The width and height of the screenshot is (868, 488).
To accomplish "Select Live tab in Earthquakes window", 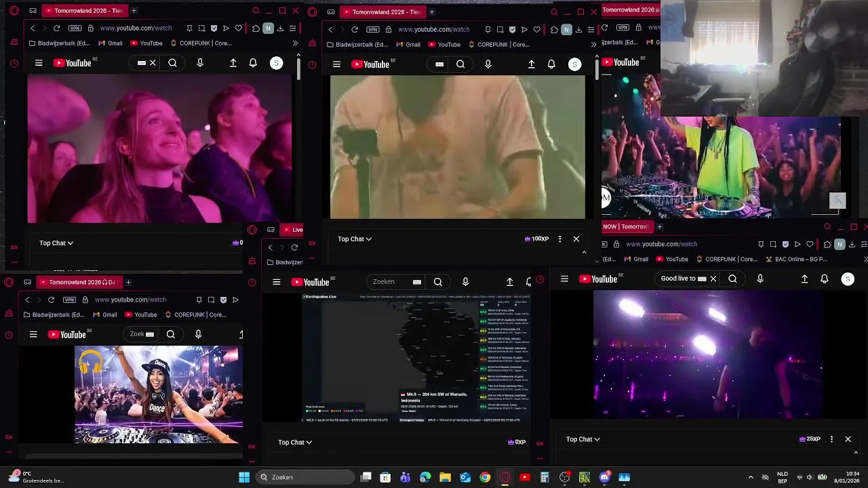I will coord(293,230).
